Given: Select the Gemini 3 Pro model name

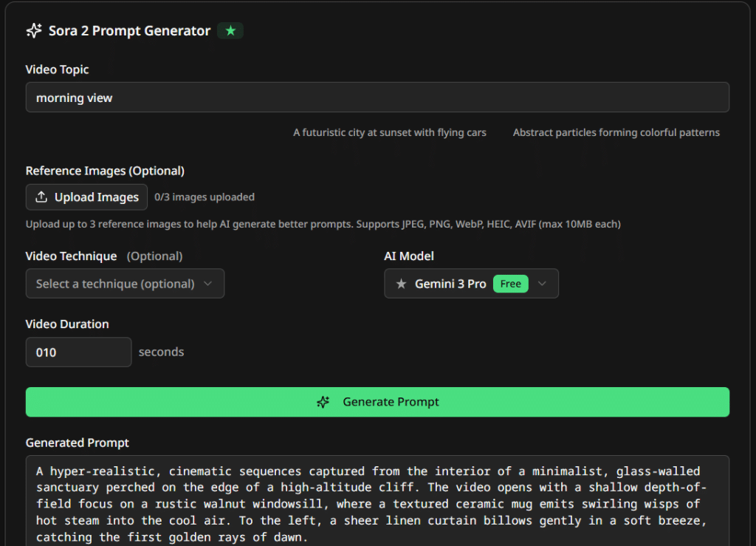Looking at the screenshot, I should (x=450, y=284).
